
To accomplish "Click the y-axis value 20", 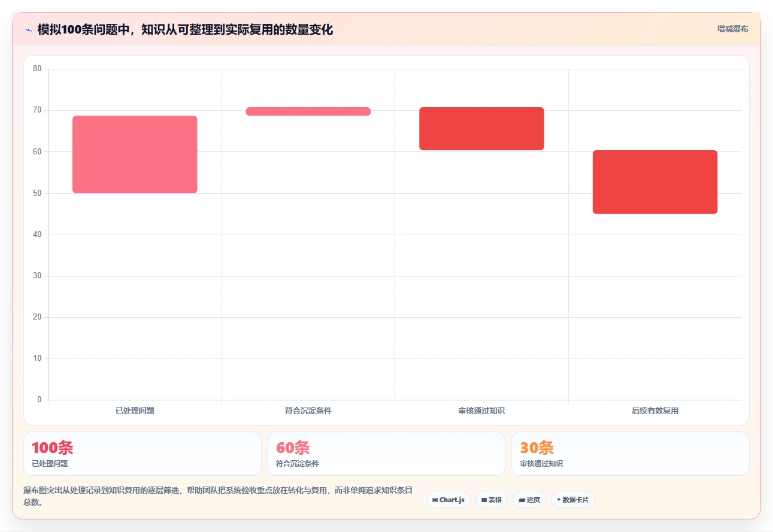I will [37, 317].
